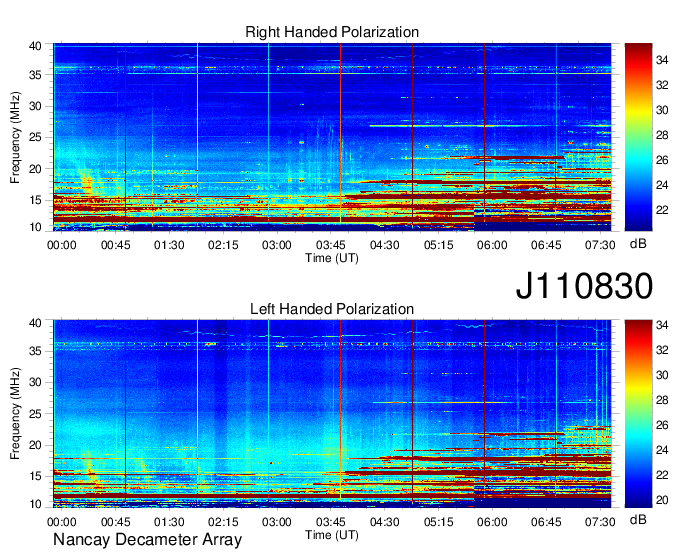
Task: Click the "07:30" time tick of Right Handed plot
Action: coord(600,245)
